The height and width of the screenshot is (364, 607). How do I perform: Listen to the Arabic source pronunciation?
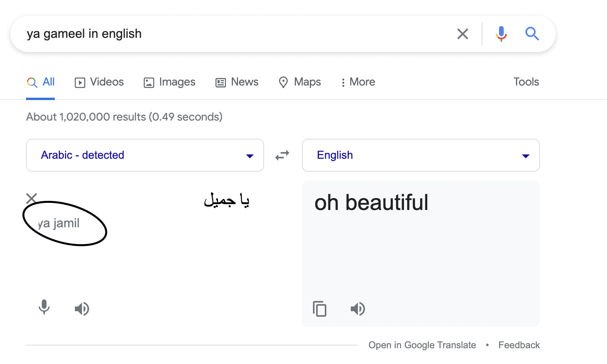point(82,309)
